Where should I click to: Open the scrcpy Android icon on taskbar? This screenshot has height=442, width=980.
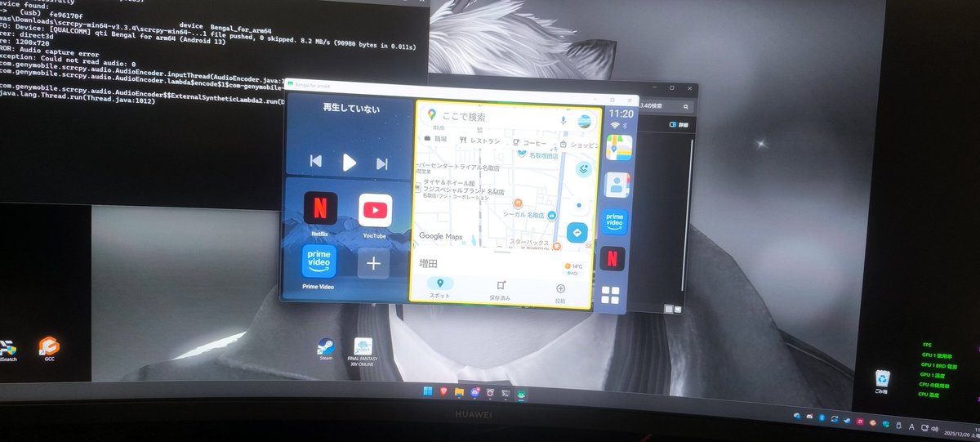pyautogui.click(x=521, y=394)
